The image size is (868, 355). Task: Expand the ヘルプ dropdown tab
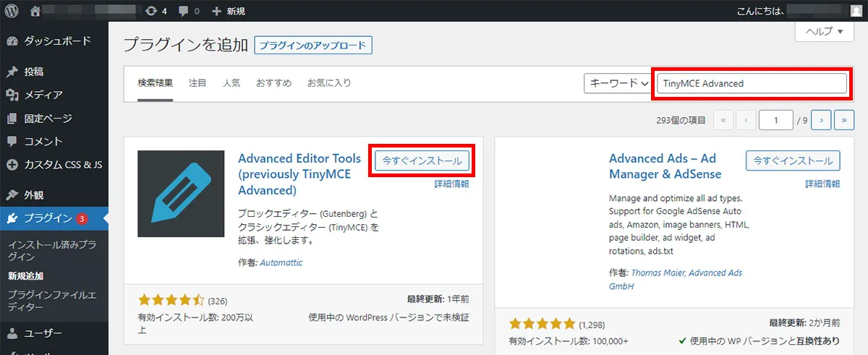coord(825,31)
